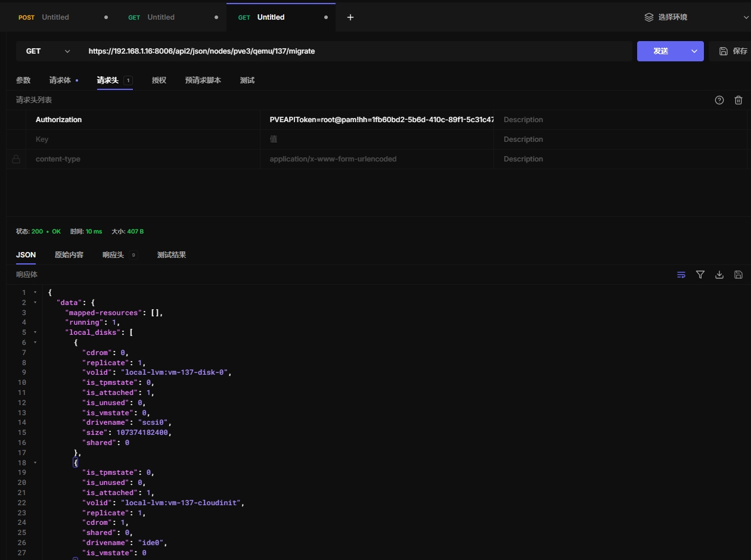This screenshot has height=560, width=751.
Task: Download the response using the download icon
Action: click(719, 275)
